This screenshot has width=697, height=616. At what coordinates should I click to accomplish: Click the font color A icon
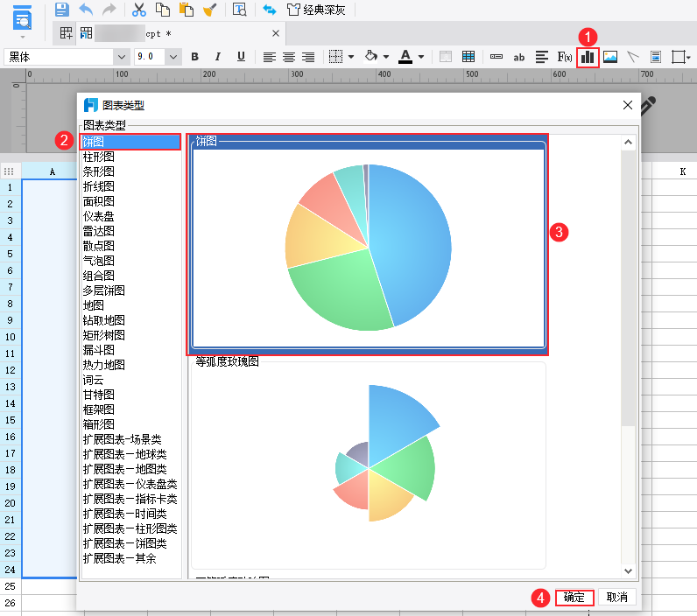point(405,56)
